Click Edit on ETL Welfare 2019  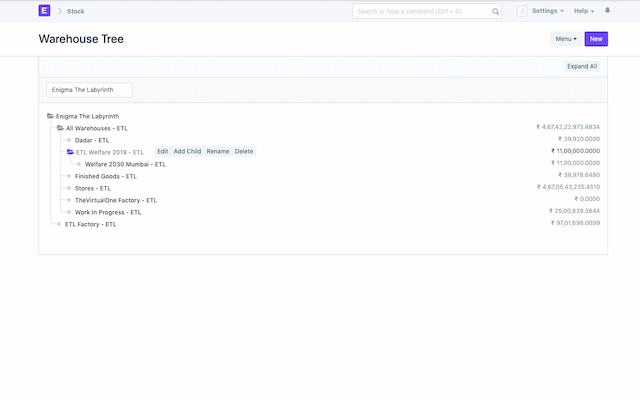162,152
